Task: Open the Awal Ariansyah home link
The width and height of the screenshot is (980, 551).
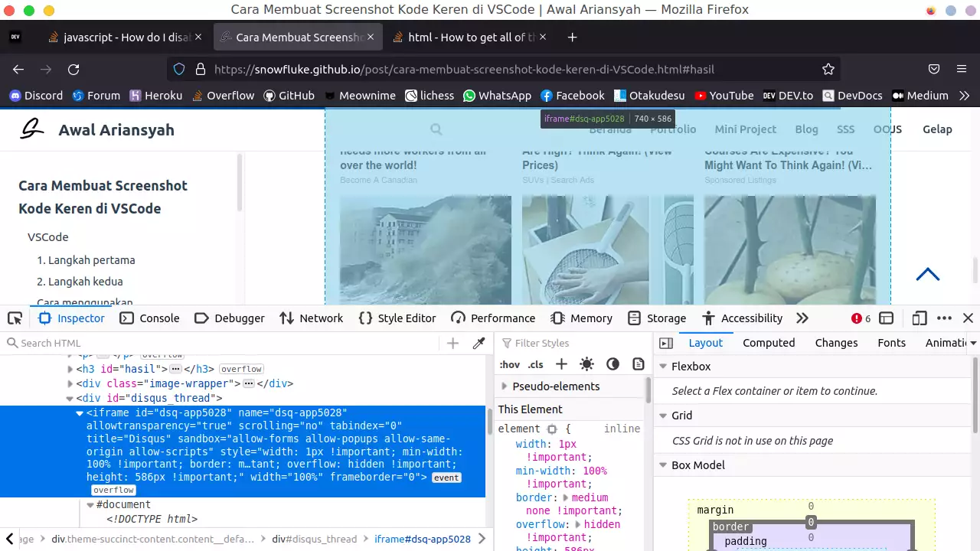Action: click(x=97, y=129)
